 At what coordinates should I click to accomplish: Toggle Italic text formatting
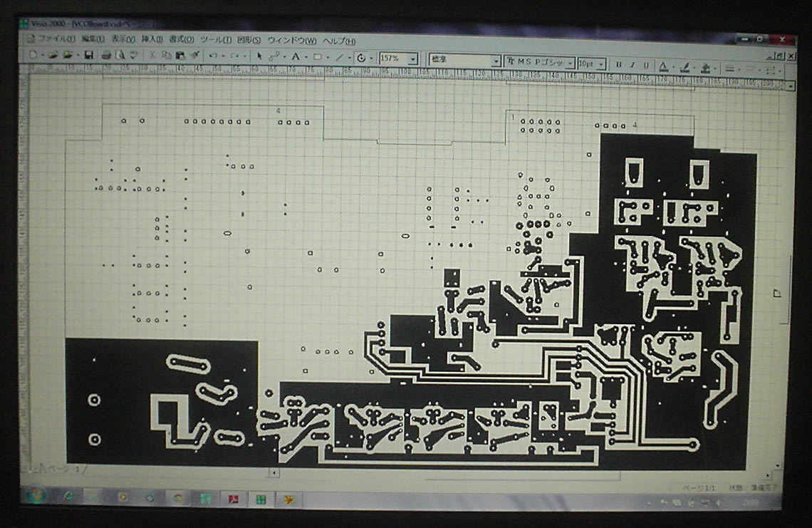coord(632,65)
